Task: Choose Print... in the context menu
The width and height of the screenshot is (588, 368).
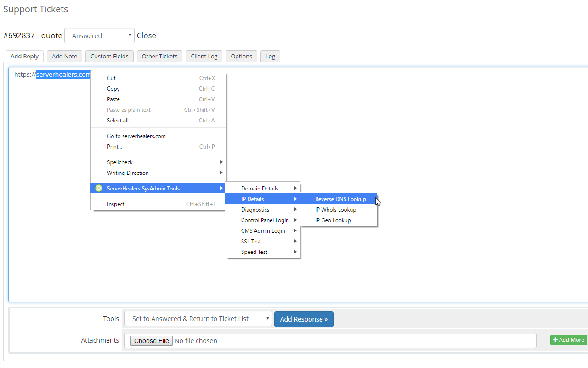Action: pyautogui.click(x=158, y=147)
